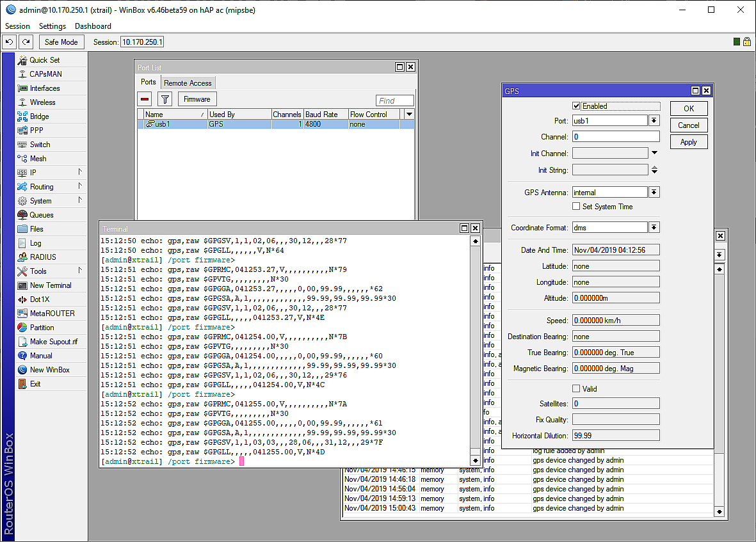This screenshot has width=756, height=542.
Task: Toggle the Valid checkbox in GPS
Action: [576, 388]
